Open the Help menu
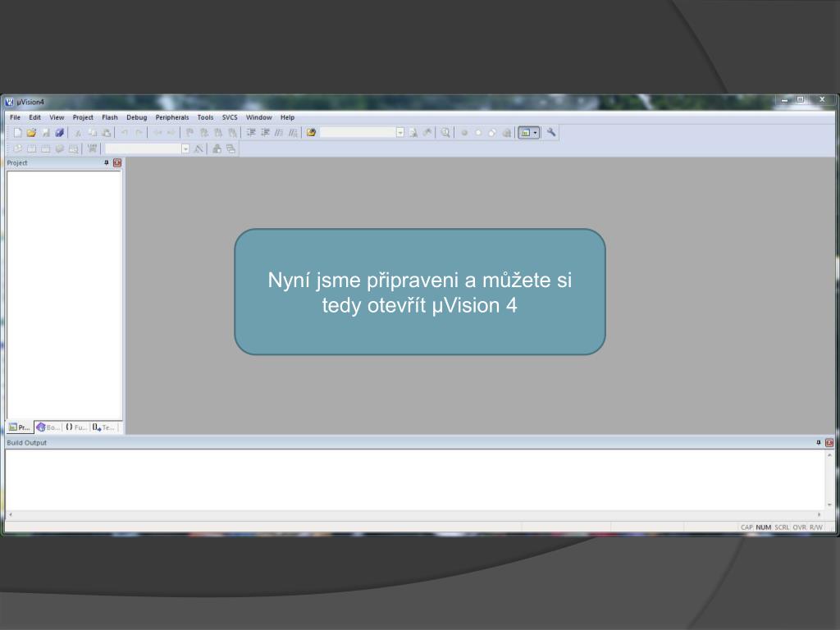 pos(288,117)
